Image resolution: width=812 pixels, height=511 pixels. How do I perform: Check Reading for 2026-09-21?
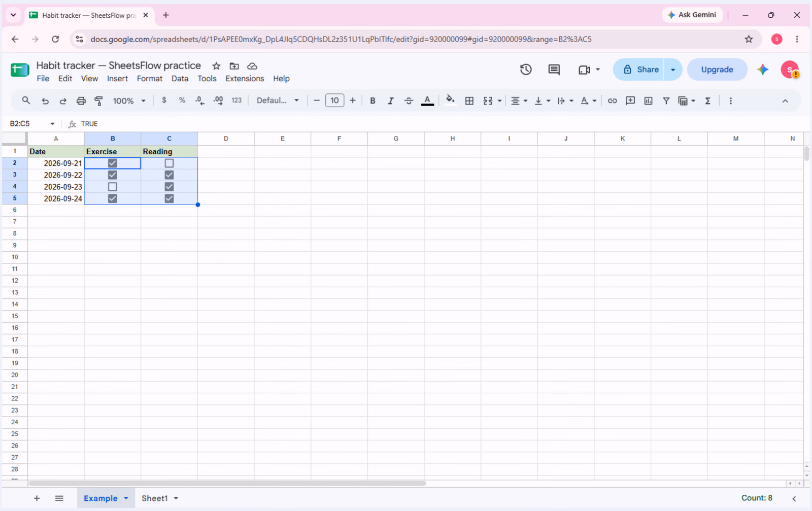coord(169,163)
